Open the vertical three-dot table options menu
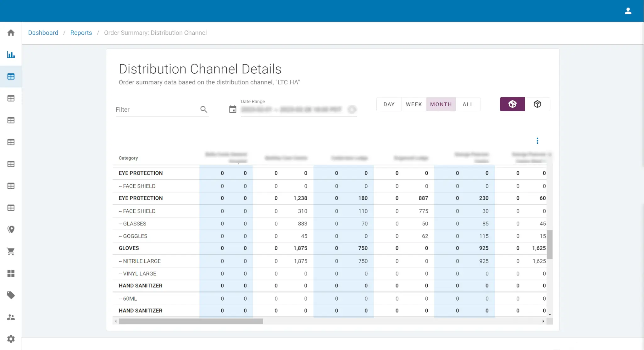The image size is (644, 350). coord(537,141)
